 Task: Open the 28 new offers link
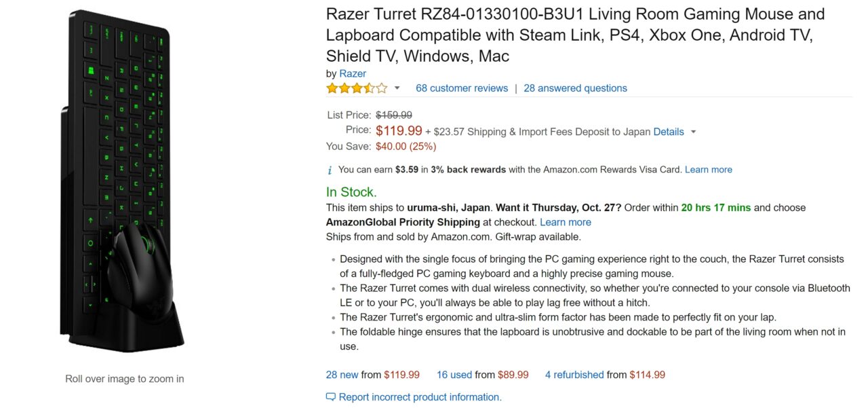pyautogui.click(x=342, y=375)
